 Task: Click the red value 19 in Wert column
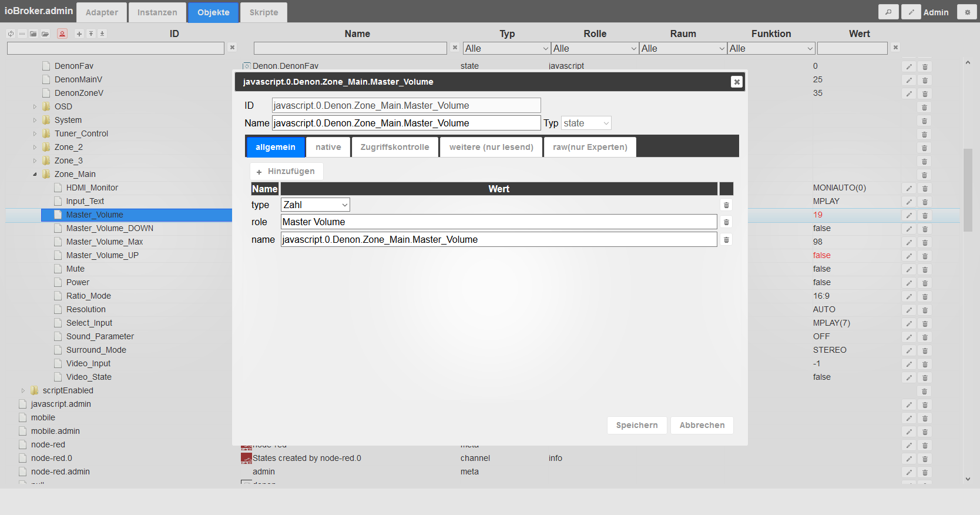pos(818,215)
